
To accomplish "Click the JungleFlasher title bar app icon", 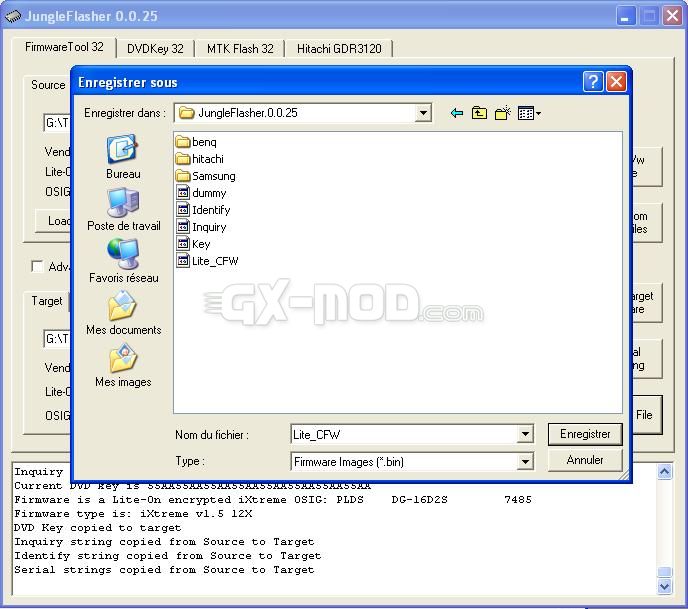I will click(x=13, y=16).
